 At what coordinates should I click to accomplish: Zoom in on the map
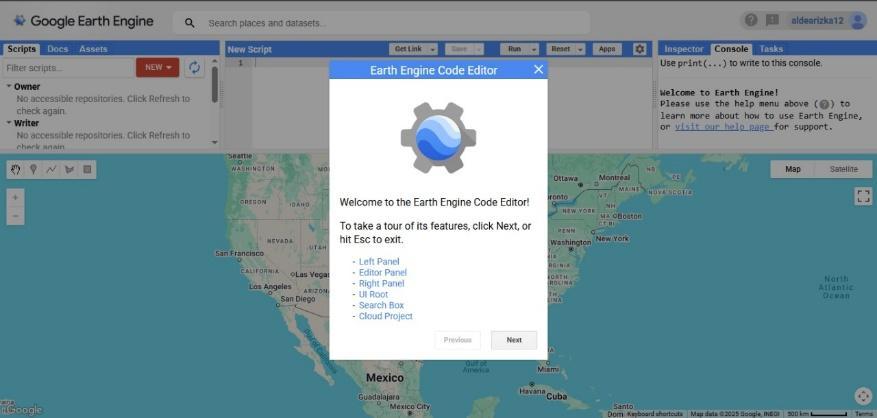(15, 198)
